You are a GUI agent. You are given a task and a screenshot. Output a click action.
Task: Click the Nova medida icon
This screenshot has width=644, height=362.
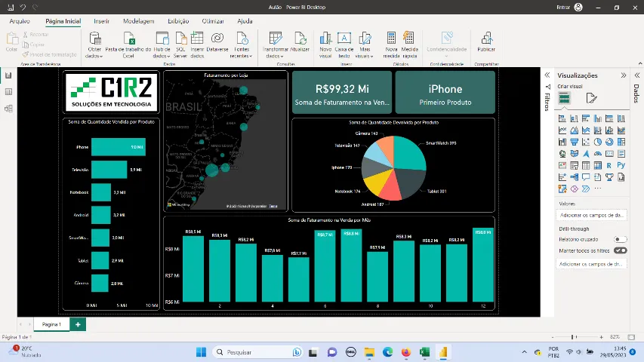(391, 38)
